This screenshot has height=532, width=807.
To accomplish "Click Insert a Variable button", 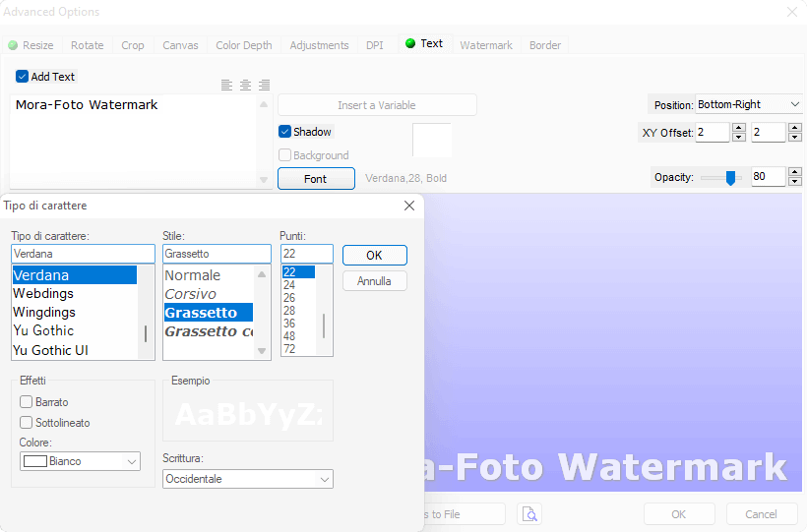I will 377,105.
